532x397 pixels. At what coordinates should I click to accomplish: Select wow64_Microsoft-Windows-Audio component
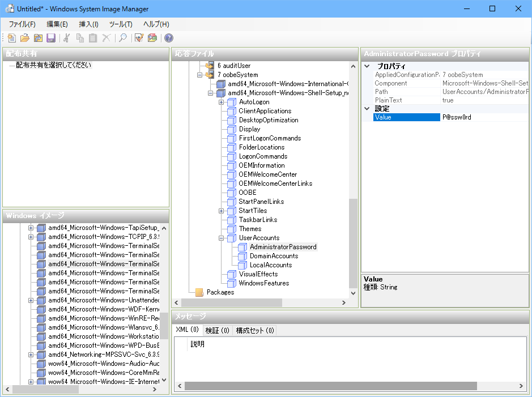click(104, 364)
